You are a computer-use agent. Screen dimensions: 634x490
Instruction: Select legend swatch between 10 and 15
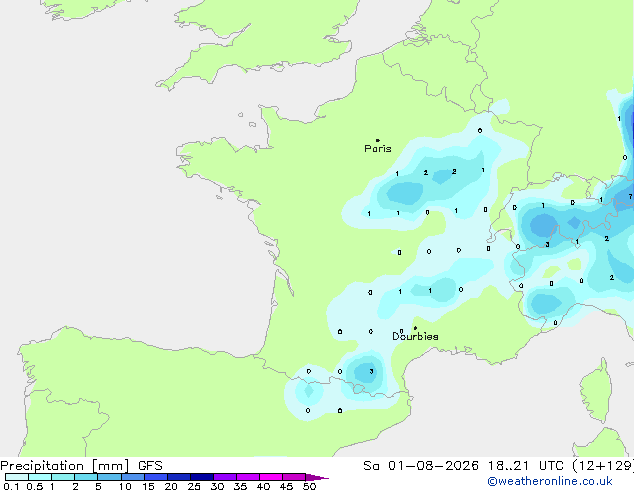click(133, 477)
